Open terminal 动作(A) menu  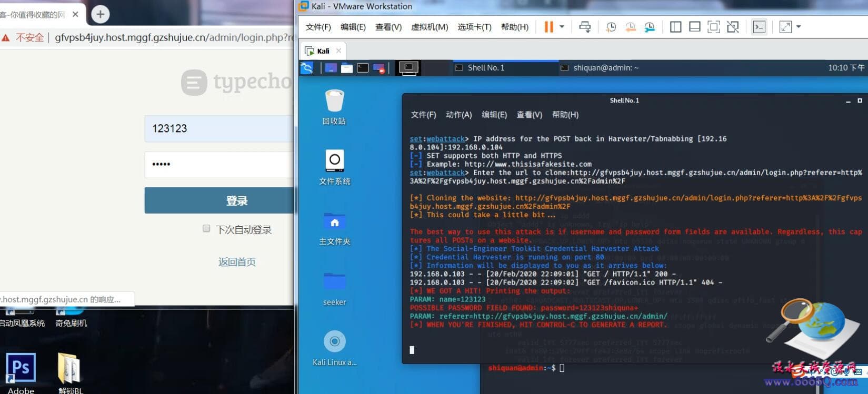click(x=458, y=115)
